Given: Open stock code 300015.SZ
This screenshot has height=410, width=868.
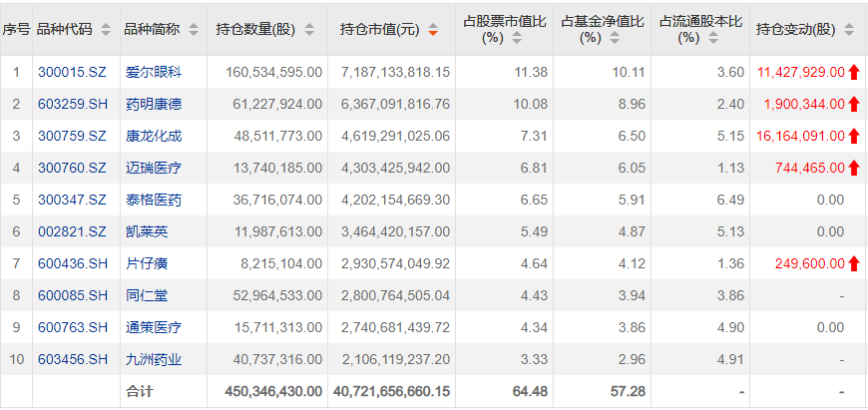Looking at the screenshot, I should [x=72, y=72].
